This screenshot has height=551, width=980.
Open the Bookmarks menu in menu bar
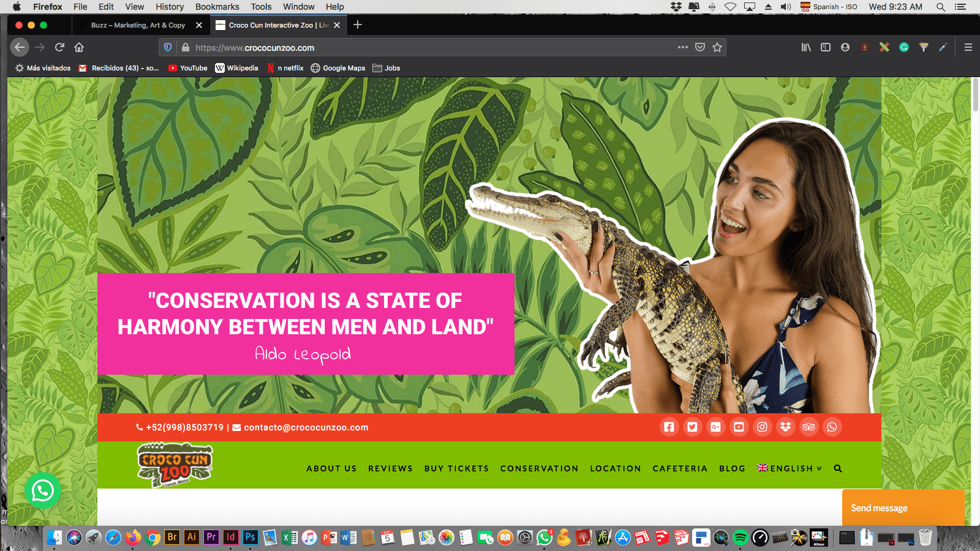[x=217, y=7]
